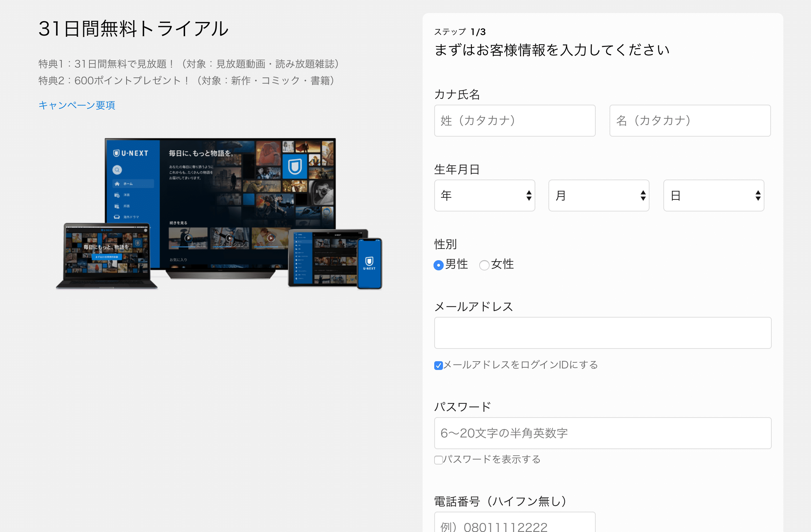Screen dimensions: 811x532
Task: Select the 女性 radio button
Action: [484, 265]
